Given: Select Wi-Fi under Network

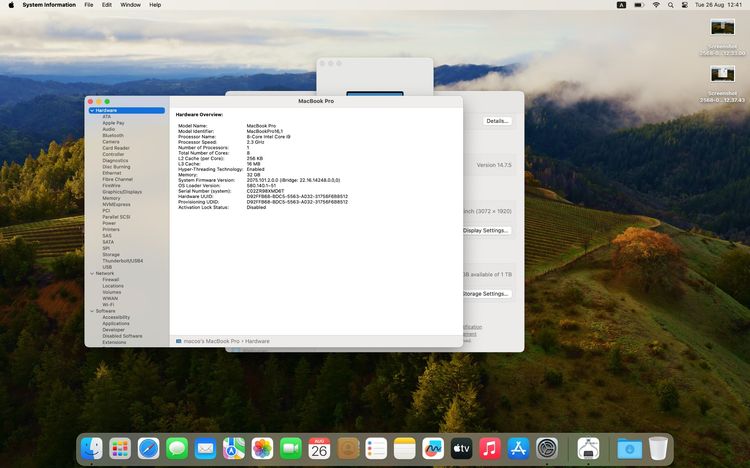Looking at the screenshot, I should [108, 305].
